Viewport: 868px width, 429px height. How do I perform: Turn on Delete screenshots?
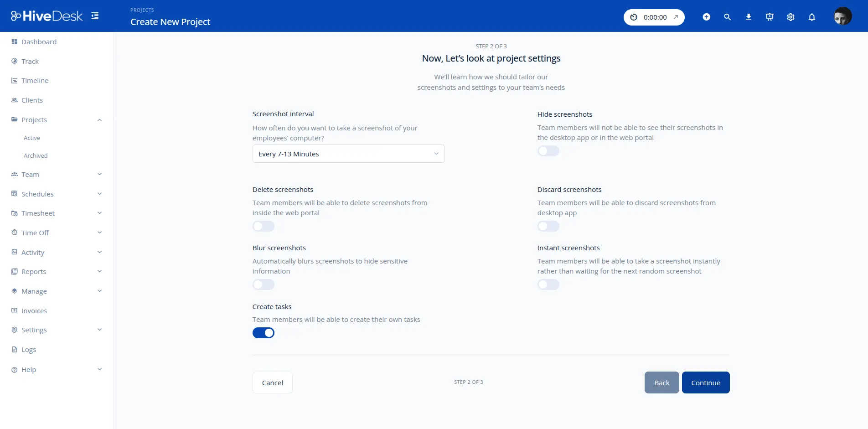(263, 226)
